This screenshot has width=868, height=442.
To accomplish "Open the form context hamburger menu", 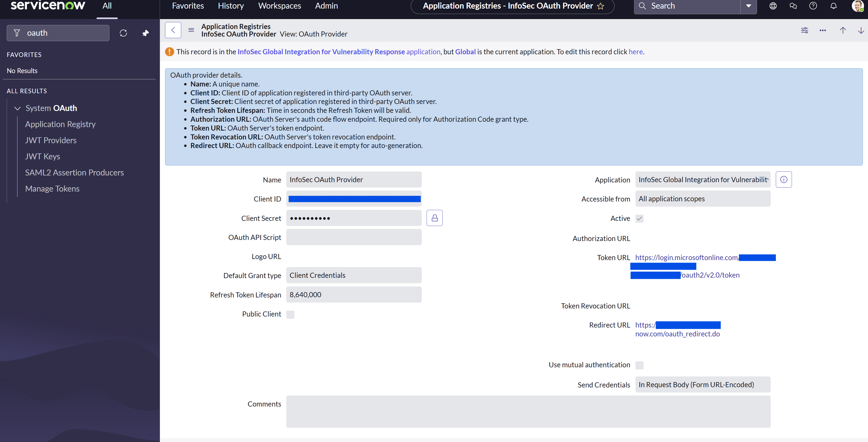I will [191, 30].
